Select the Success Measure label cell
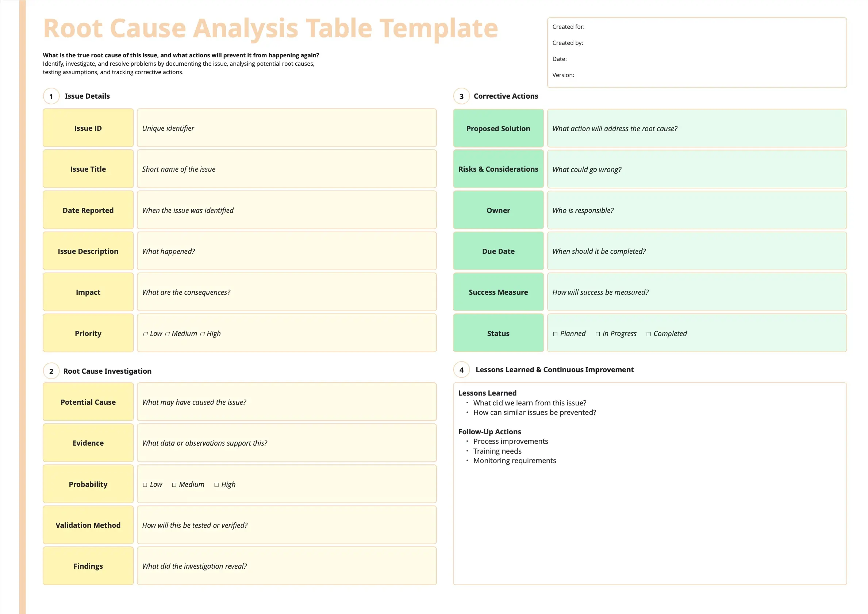868x614 pixels. tap(498, 292)
